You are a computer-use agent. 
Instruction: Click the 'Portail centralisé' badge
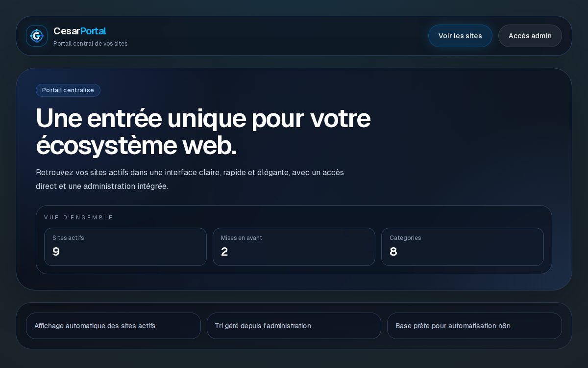[68, 90]
